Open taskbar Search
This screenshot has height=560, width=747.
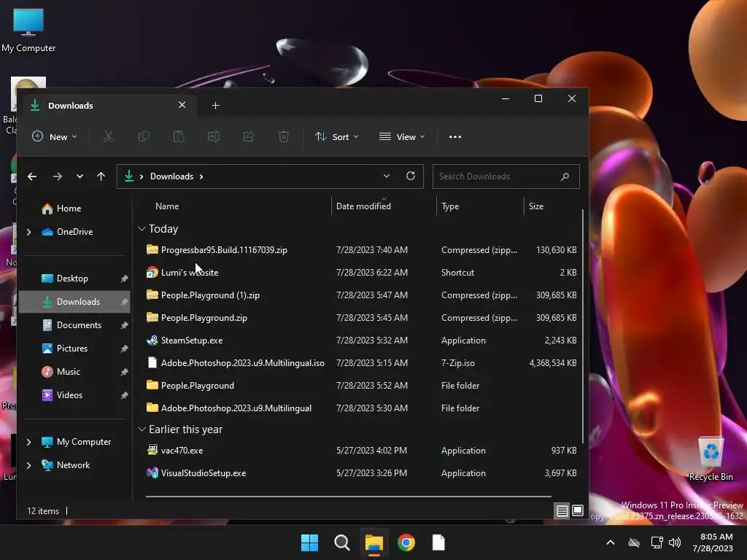click(341, 542)
